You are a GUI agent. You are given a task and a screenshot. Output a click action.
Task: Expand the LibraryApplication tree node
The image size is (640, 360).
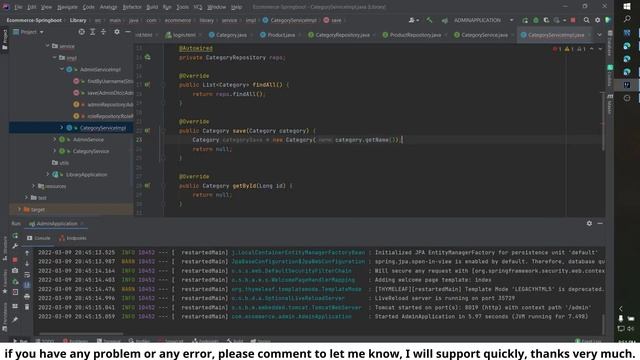[x=48, y=174]
